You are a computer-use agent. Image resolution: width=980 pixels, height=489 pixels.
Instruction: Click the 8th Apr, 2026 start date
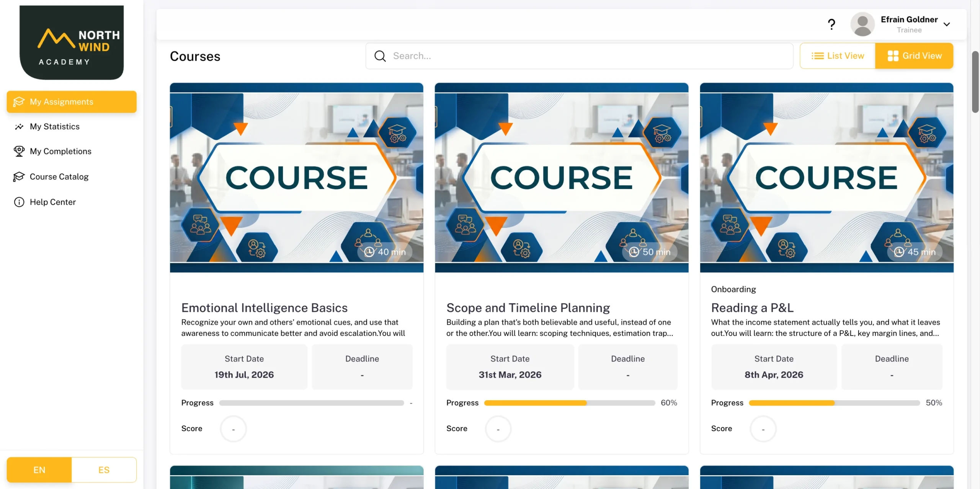pyautogui.click(x=774, y=375)
